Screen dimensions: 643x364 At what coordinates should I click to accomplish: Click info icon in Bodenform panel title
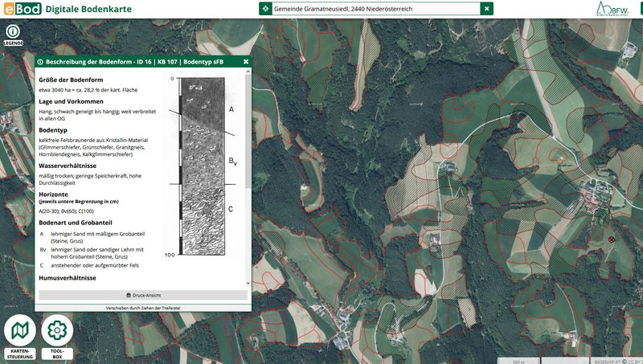pos(39,61)
